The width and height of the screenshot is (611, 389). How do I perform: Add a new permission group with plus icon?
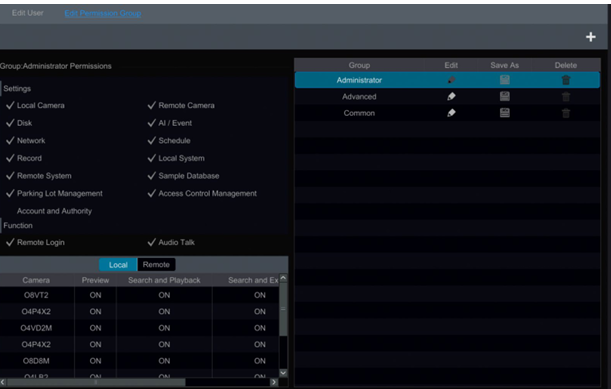pyautogui.click(x=590, y=37)
